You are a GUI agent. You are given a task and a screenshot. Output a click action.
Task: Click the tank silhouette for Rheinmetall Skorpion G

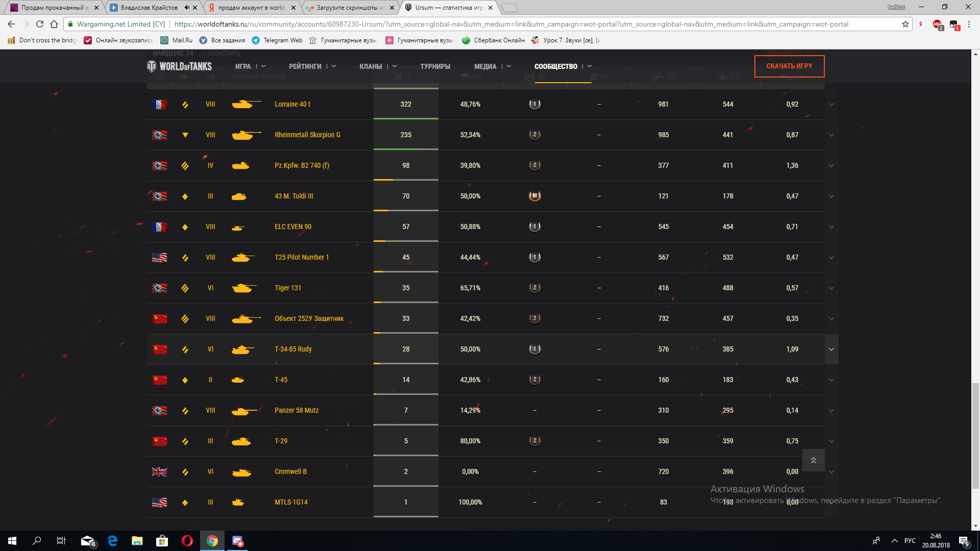(246, 135)
